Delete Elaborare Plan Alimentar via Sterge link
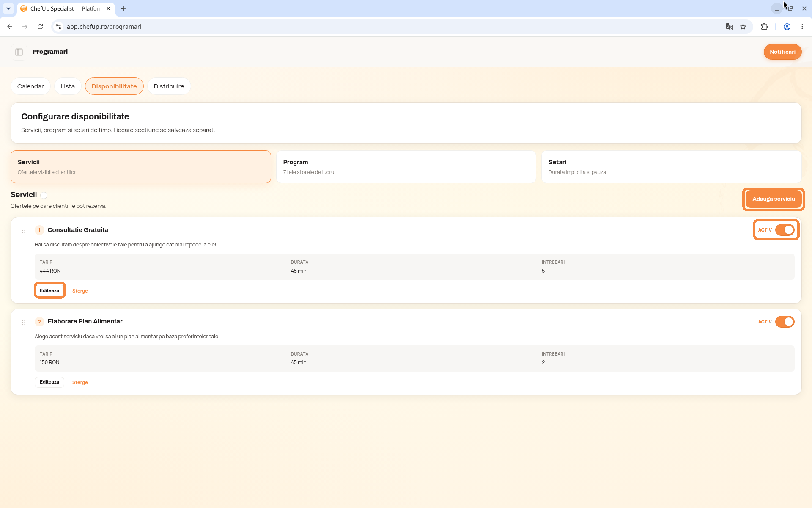 pyautogui.click(x=80, y=382)
